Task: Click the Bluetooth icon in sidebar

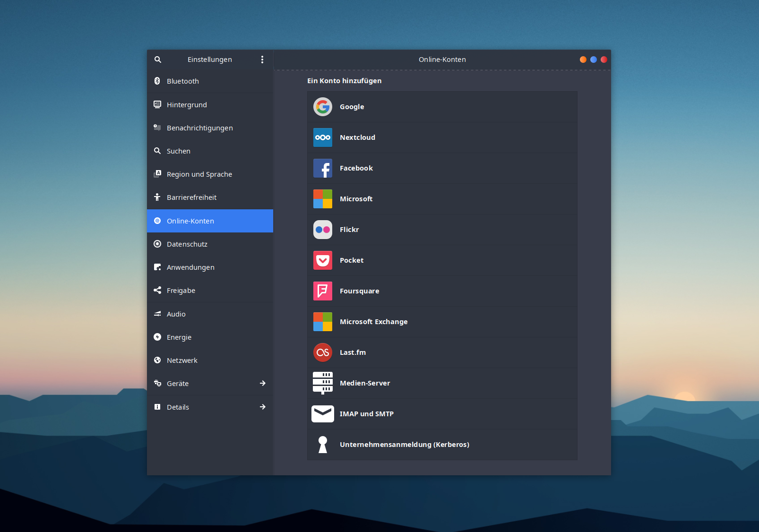Action: (x=157, y=81)
